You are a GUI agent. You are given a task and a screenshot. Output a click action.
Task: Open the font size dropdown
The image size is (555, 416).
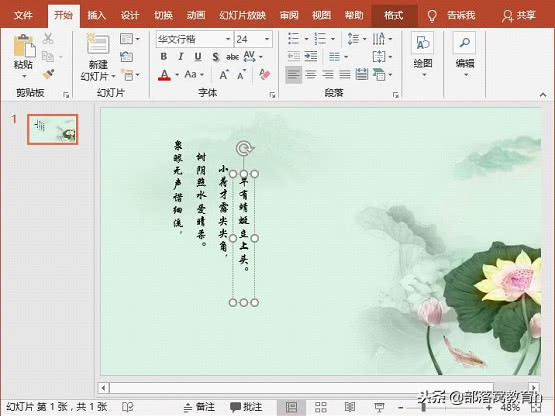click(x=267, y=39)
